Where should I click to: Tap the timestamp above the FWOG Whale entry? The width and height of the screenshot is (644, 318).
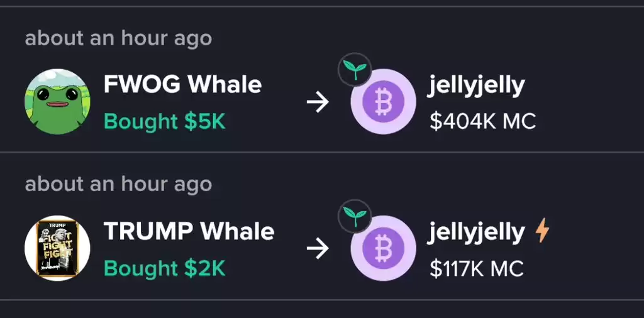118,39
